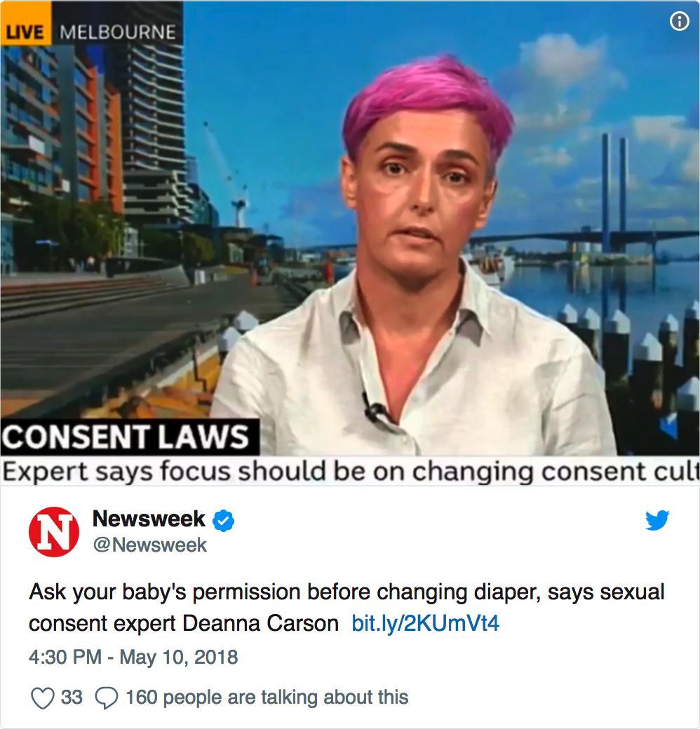Play the embedded video thumbnail
The height and width of the screenshot is (729, 700).
pyautogui.click(x=350, y=243)
